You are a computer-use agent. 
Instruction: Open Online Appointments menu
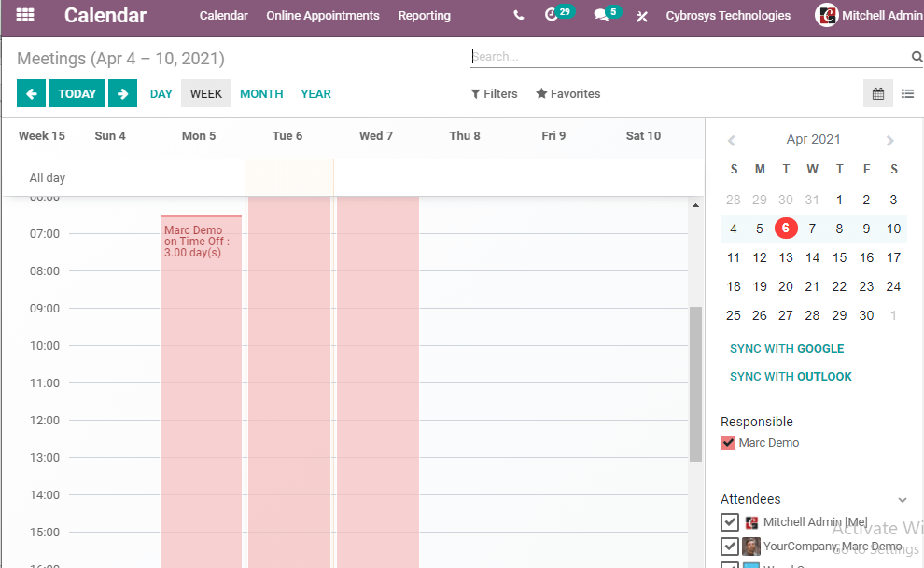click(x=322, y=15)
